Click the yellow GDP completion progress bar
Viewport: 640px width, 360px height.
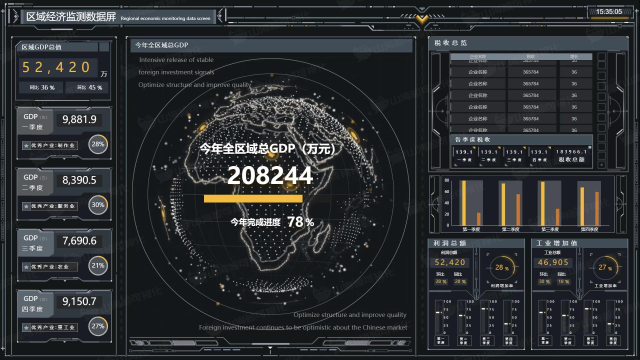(253, 199)
